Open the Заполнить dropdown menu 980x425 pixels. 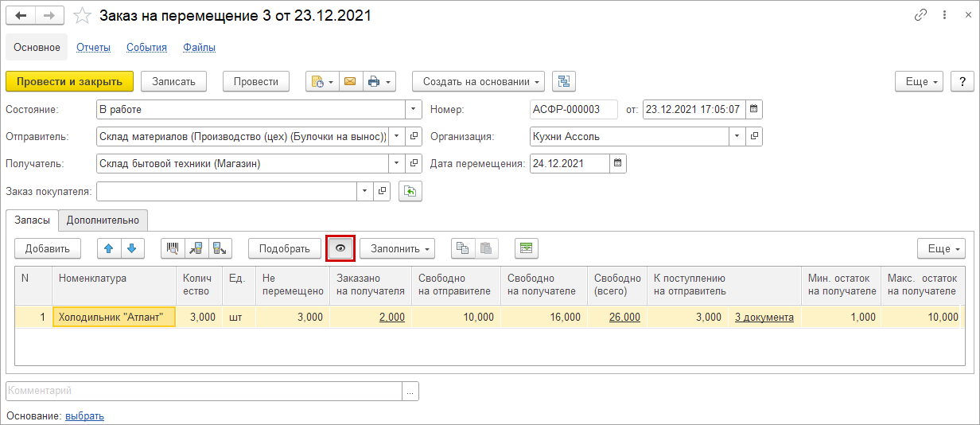pyautogui.click(x=397, y=248)
